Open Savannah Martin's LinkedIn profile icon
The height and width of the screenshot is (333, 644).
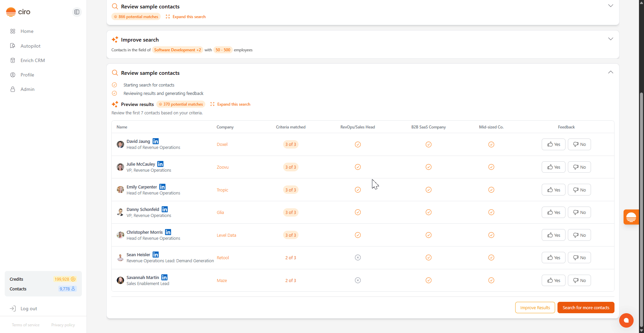164,277
